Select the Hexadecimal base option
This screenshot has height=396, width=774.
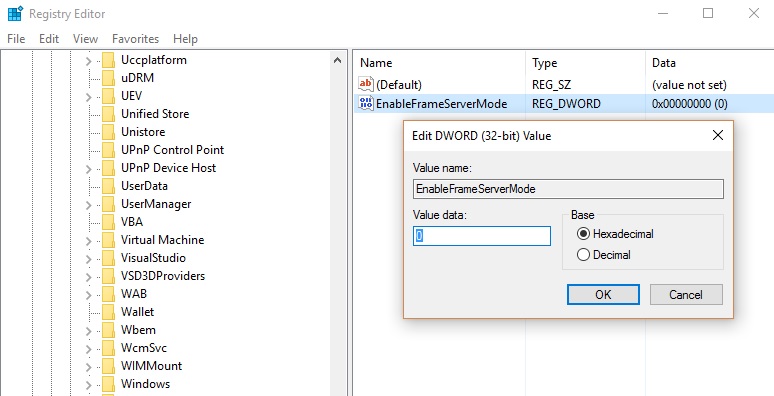[x=615, y=234]
